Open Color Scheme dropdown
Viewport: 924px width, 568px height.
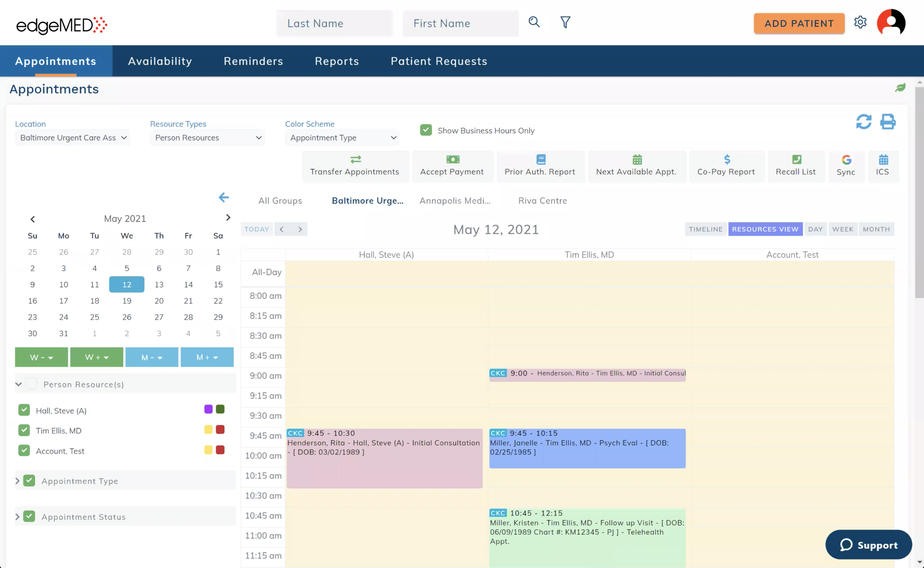tap(343, 138)
